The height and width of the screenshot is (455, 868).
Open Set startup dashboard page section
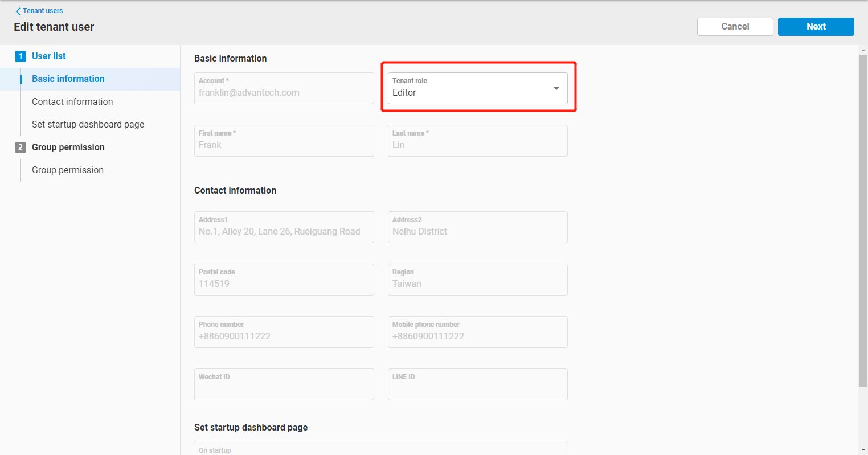pyautogui.click(x=88, y=124)
